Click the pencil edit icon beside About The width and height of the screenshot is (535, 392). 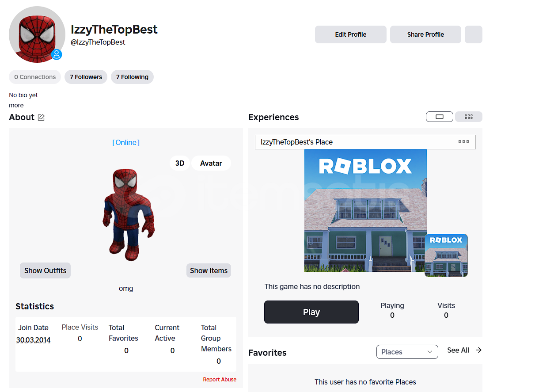(41, 118)
